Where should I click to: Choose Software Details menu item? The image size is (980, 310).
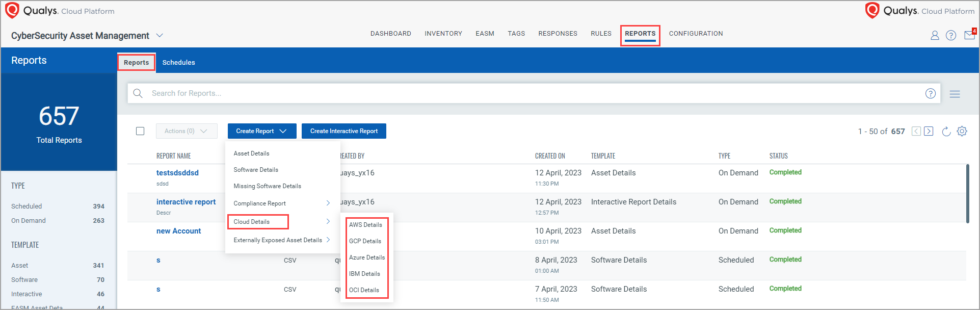[x=256, y=170]
